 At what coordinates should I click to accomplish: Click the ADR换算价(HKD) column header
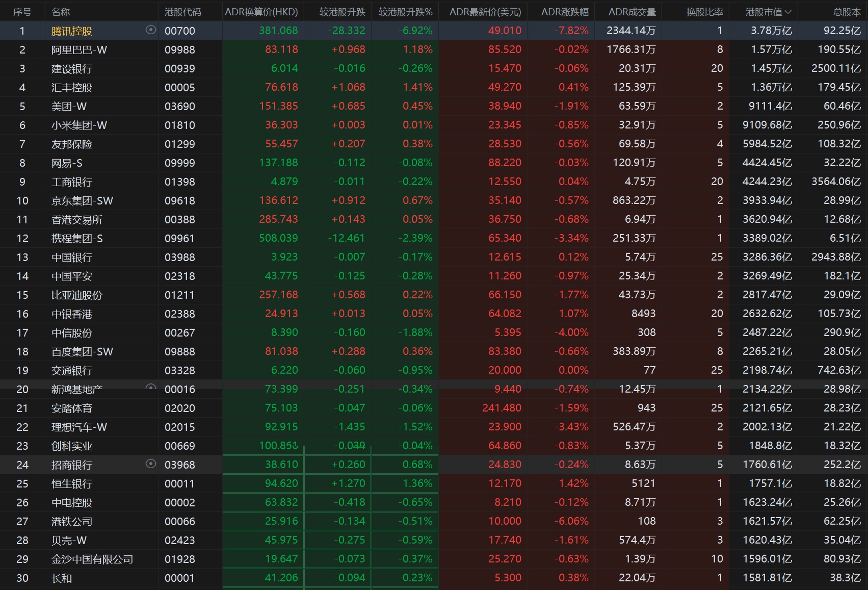[x=261, y=12]
